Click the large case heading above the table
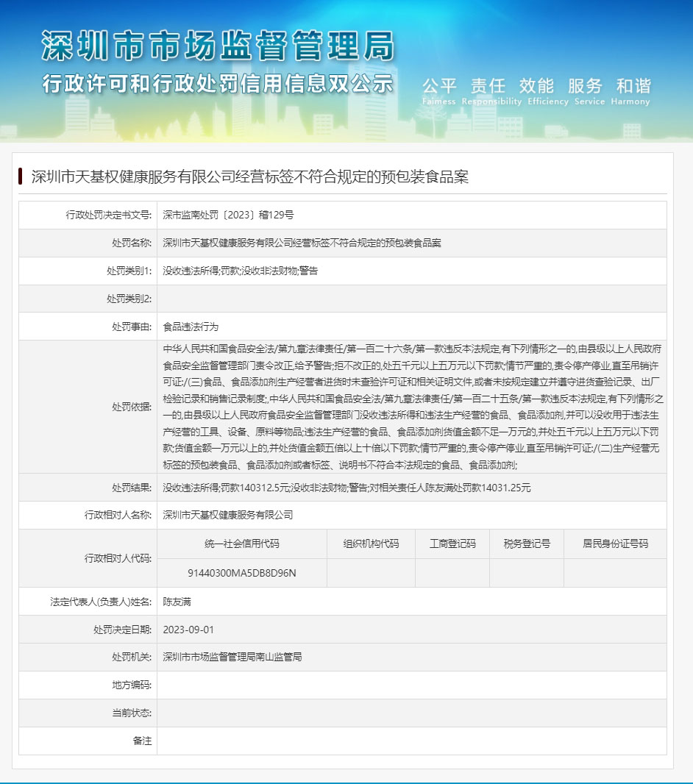Image resolution: width=693 pixels, height=784 pixels. point(249,177)
